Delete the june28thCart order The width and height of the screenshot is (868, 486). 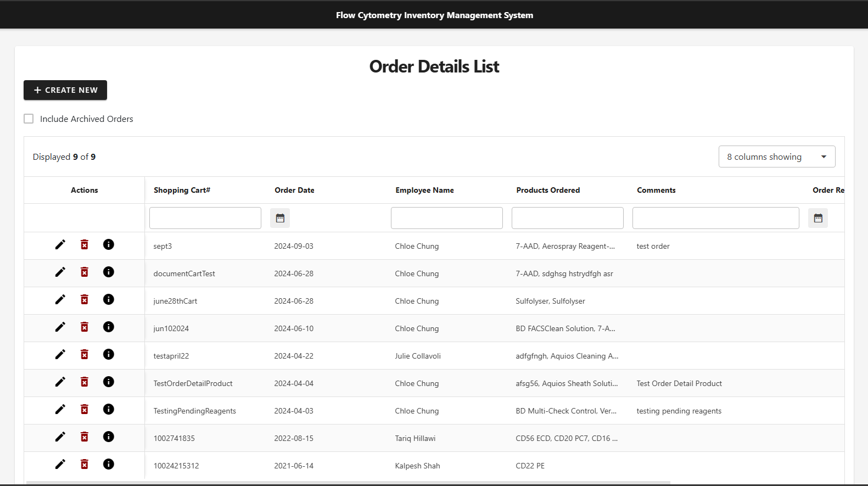coord(85,299)
